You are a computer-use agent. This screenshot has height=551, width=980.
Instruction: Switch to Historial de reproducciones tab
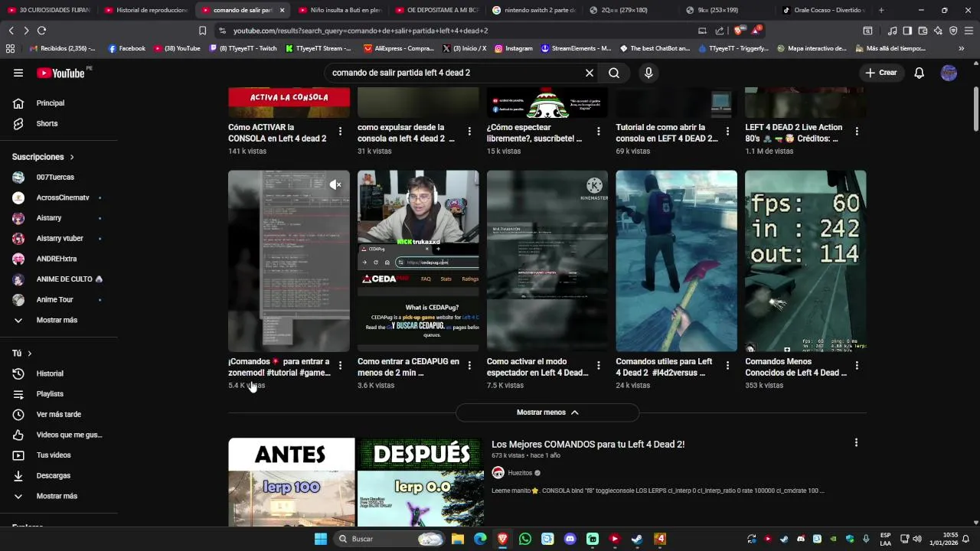tap(145, 10)
